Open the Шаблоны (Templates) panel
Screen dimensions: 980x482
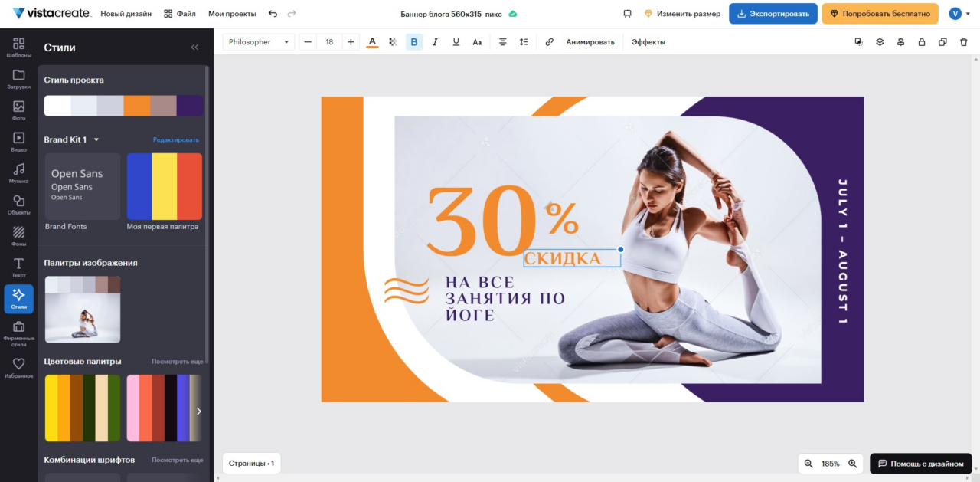click(18, 48)
